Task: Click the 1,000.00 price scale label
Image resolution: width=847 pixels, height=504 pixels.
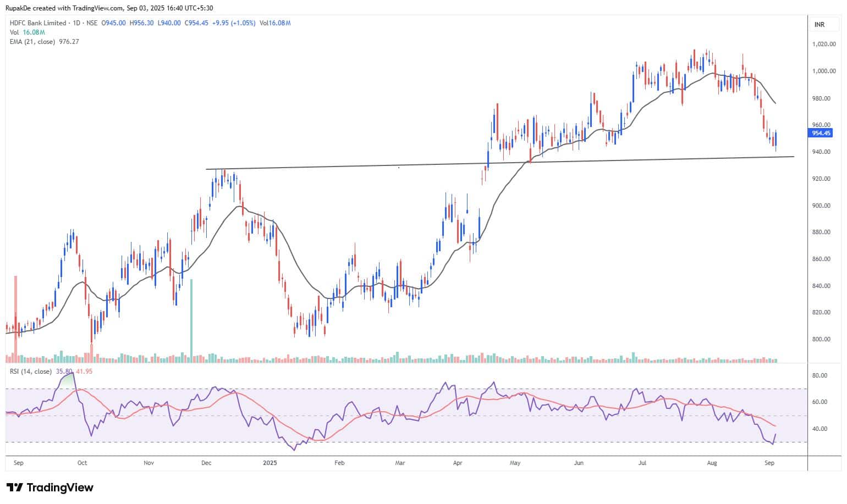Action: tap(824, 71)
